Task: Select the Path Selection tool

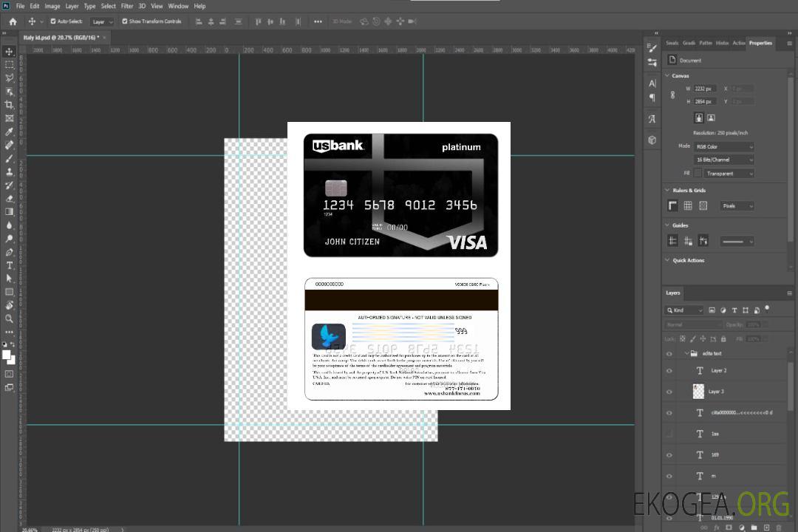Action: [x=9, y=279]
